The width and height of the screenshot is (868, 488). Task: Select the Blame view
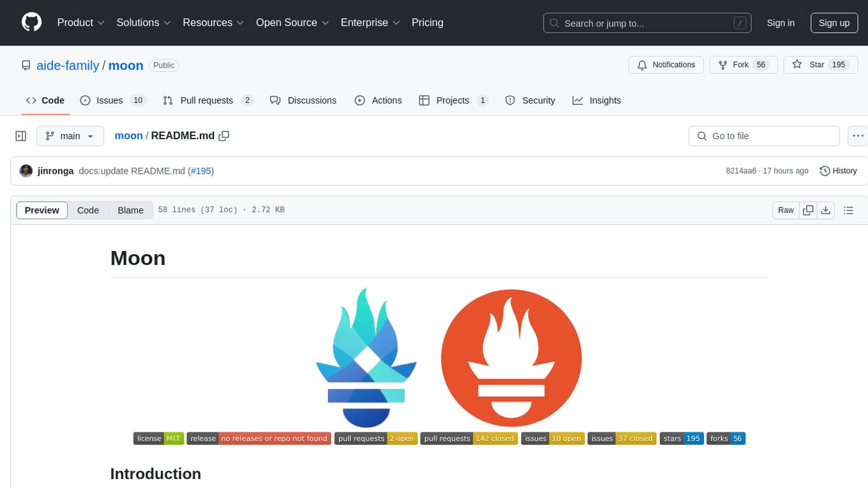[x=131, y=210]
